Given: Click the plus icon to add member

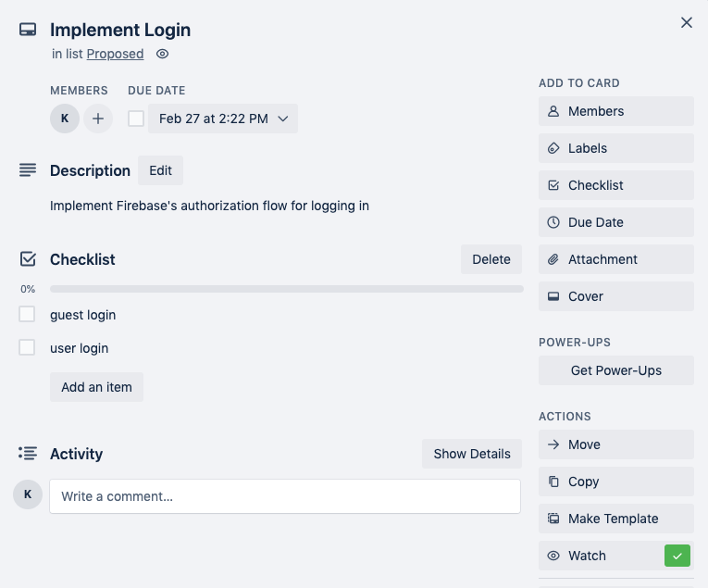Looking at the screenshot, I should click(x=98, y=119).
